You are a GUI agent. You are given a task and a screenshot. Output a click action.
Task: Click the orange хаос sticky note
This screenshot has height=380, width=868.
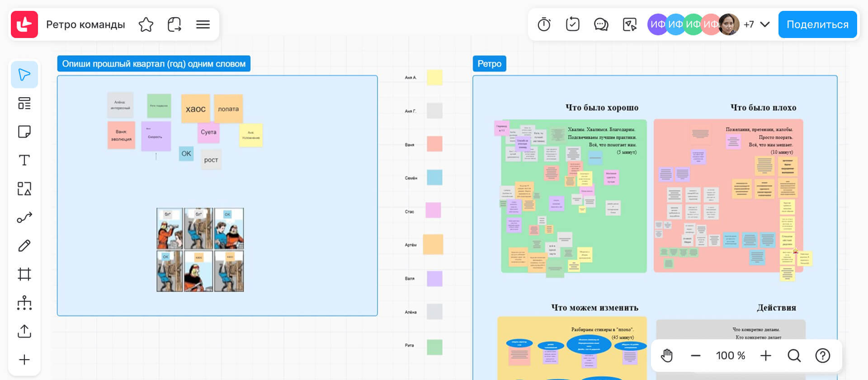(195, 109)
